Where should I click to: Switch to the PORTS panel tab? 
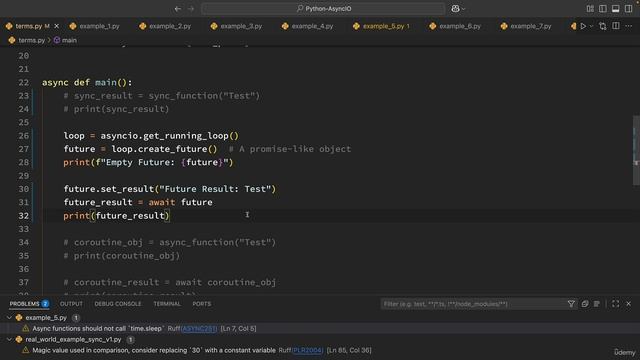(202, 304)
